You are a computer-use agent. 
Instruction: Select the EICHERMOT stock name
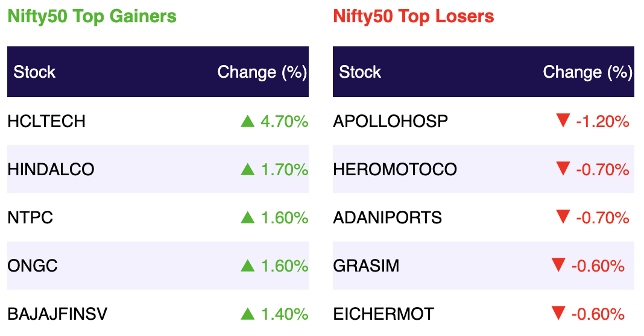383,314
